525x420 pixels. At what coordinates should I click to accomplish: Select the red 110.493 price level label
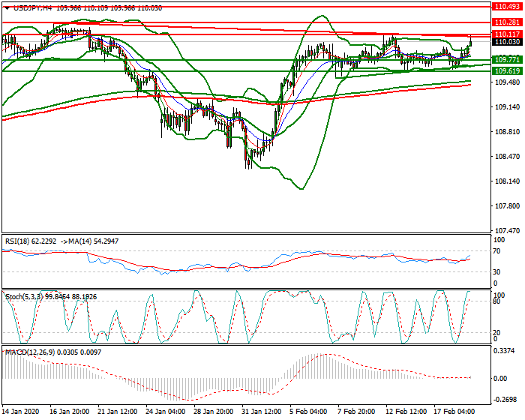tap(507, 6)
